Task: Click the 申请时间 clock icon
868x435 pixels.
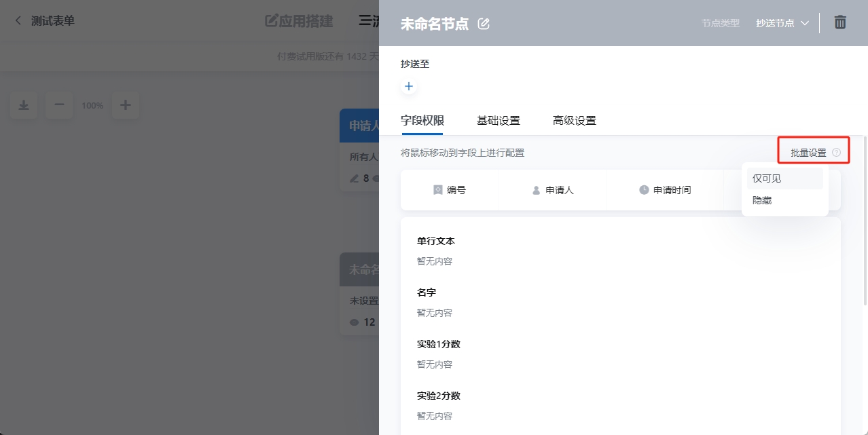Action: [643, 190]
